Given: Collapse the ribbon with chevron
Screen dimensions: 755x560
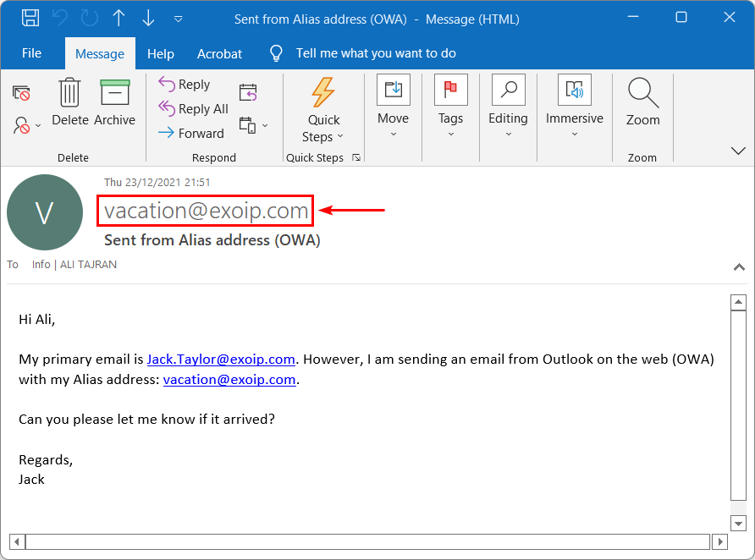Looking at the screenshot, I should pos(738,151).
